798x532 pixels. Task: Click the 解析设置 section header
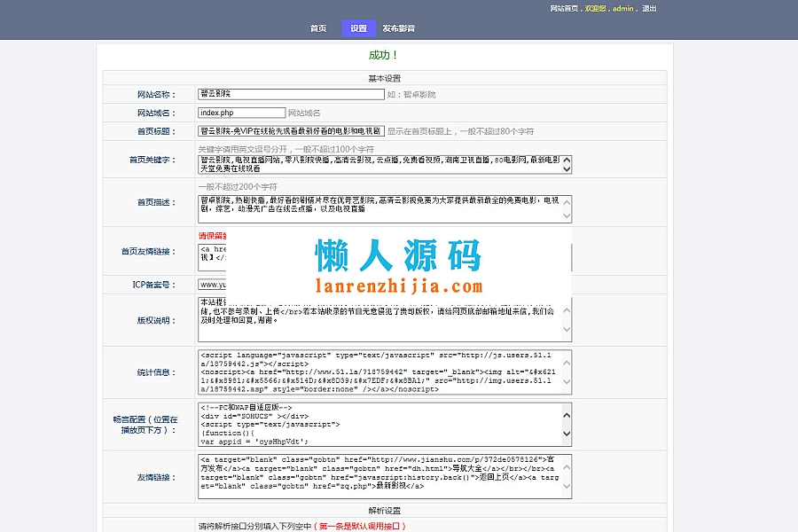point(384,511)
